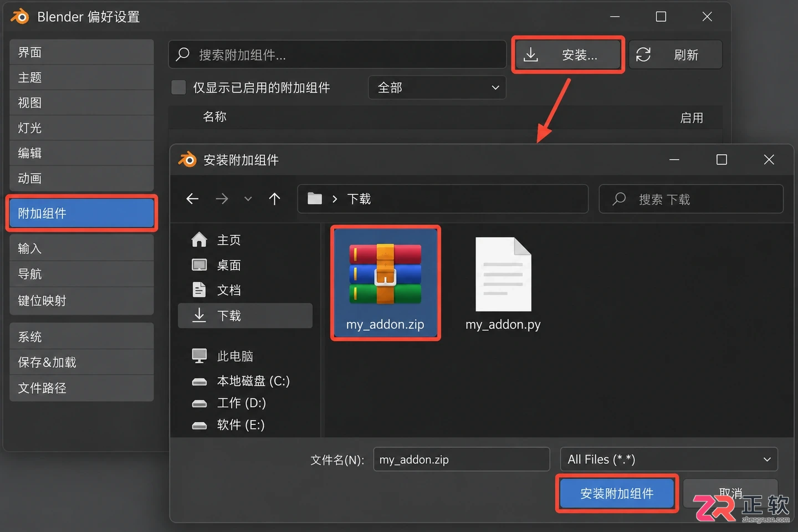Toggle 仅显示已启用的附加组件 checkbox
798x532 pixels.
(178, 88)
